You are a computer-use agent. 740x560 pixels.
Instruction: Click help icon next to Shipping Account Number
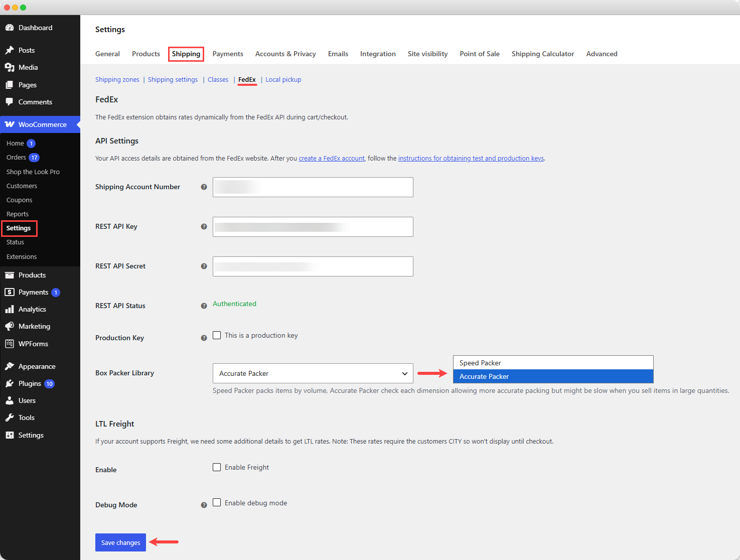click(204, 187)
